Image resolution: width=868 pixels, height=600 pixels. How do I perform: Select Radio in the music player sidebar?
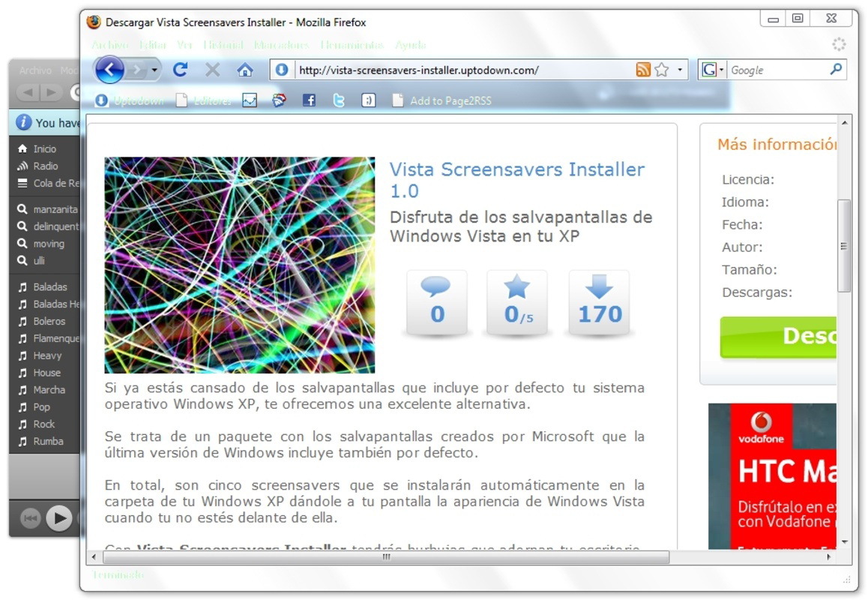pos(37,166)
